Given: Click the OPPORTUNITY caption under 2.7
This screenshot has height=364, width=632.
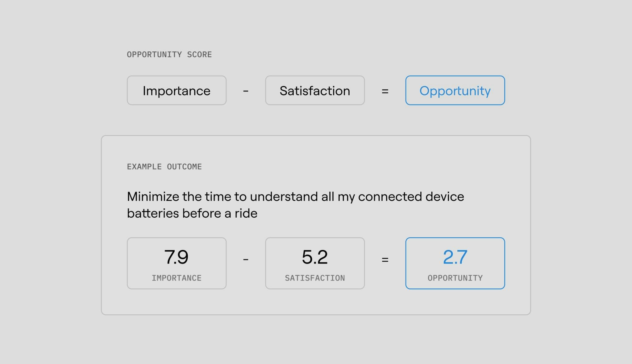Looking at the screenshot, I should 455,278.
